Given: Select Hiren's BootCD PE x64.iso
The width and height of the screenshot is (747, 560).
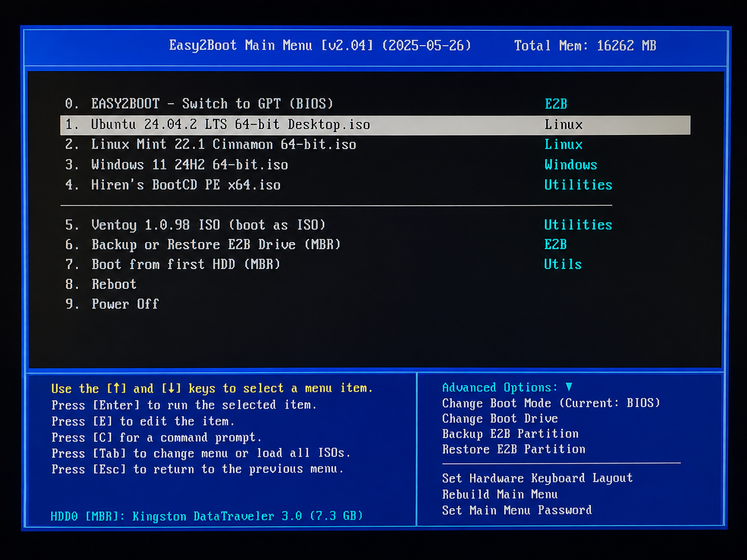Looking at the screenshot, I should coord(173,185).
